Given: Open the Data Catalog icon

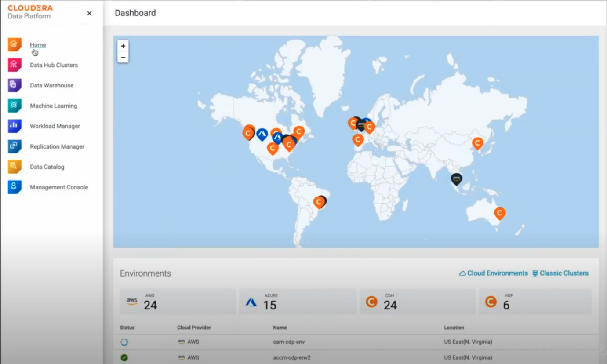Looking at the screenshot, I should click(x=15, y=167).
